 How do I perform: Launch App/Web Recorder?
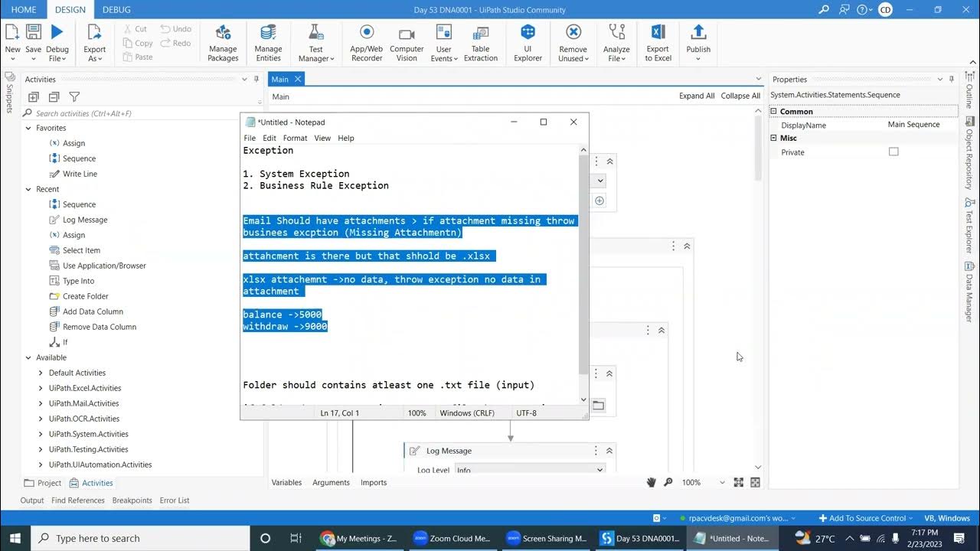tap(367, 43)
